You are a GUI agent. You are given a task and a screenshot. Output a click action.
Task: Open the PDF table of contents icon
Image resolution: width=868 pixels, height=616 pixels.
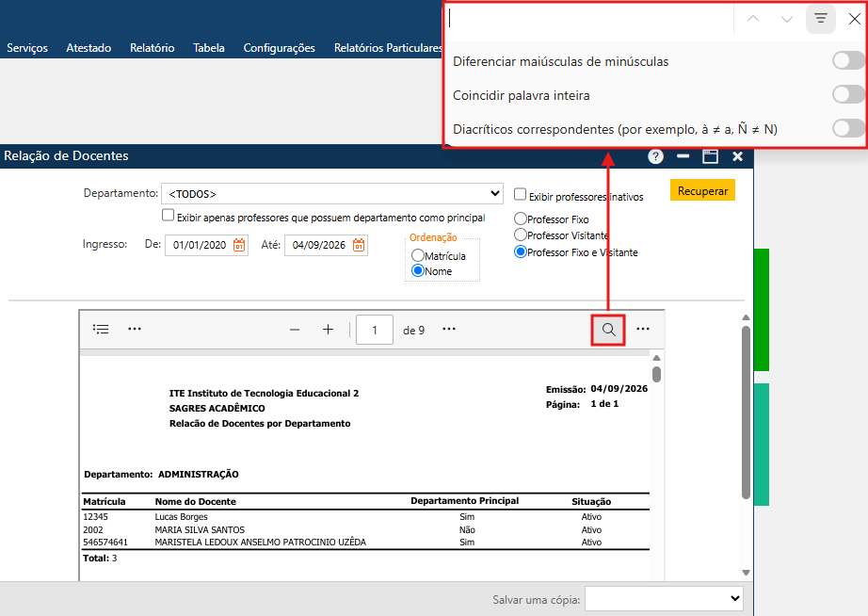coord(101,330)
